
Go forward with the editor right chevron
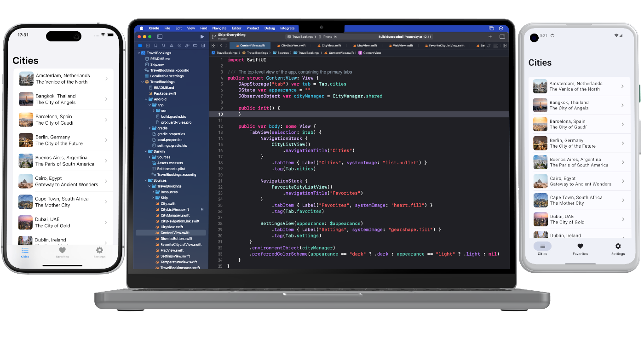point(226,46)
